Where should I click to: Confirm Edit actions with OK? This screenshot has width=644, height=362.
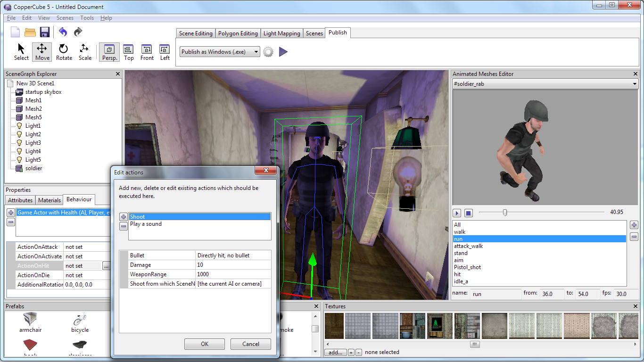[x=204, y=344]
